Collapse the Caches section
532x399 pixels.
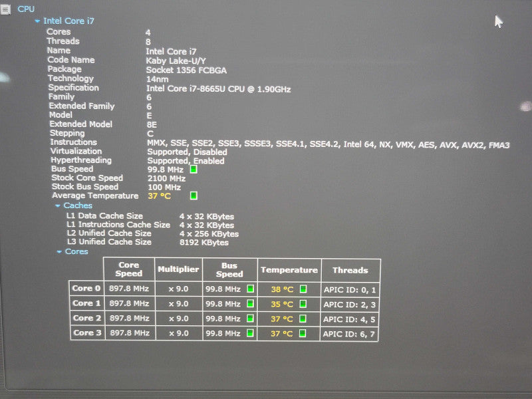(x=58, y=205)
